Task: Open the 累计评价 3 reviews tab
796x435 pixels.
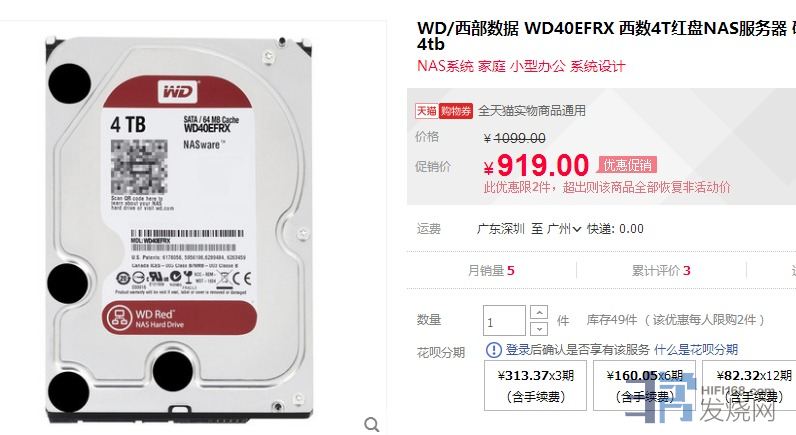Action: [661, 271]
